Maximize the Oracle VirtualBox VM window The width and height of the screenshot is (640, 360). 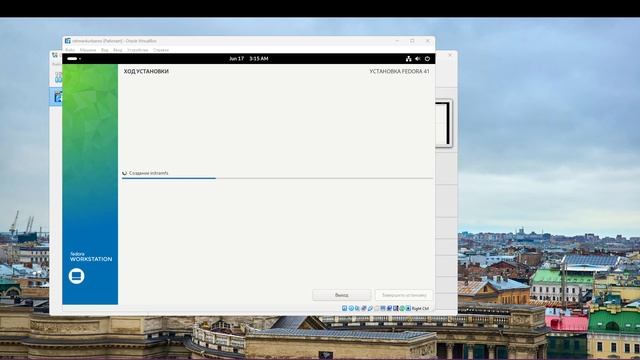pyautogui.click(x=412, y=41)
